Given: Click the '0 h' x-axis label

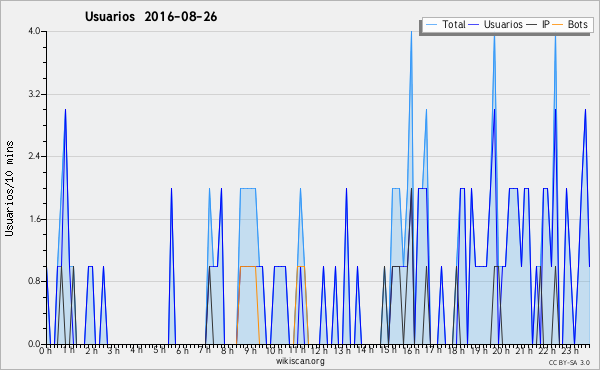Looking at the screenshot, I should point(46,351).
